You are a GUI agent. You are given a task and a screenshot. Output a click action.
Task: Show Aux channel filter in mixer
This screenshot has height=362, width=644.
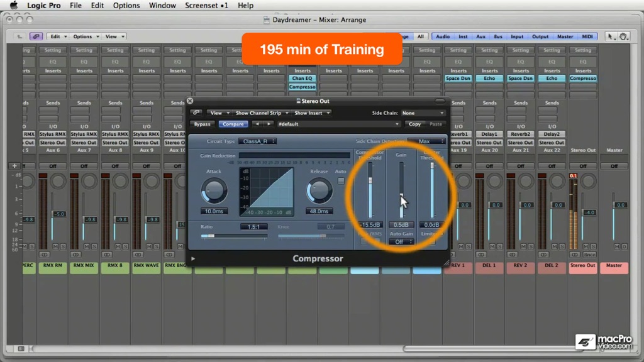[480, 36]
